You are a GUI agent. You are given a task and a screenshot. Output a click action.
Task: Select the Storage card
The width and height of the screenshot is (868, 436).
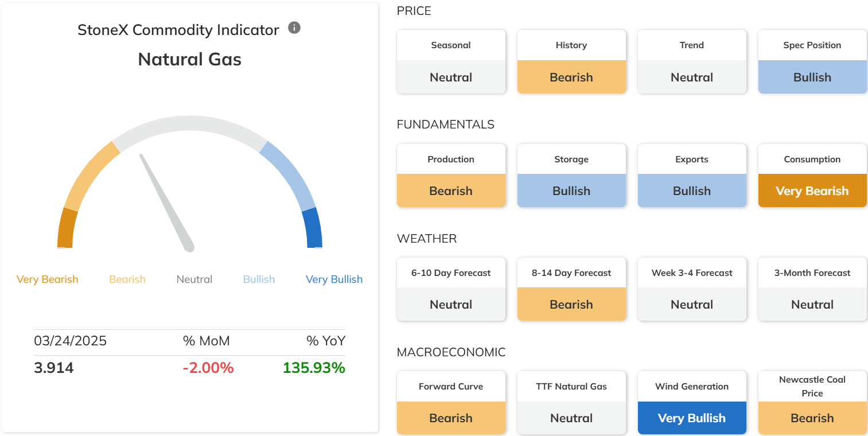[x=571, y=176]
